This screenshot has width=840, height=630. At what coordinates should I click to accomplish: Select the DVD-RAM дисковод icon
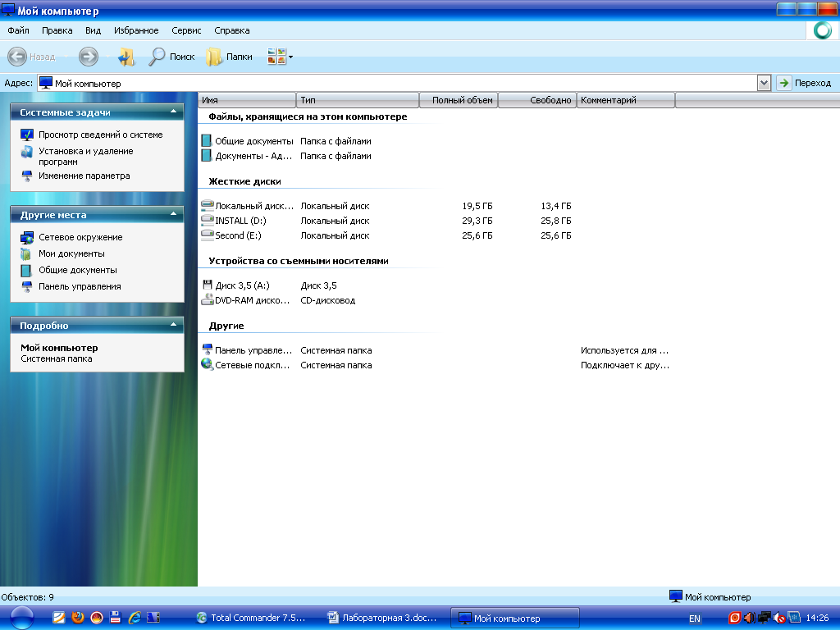click(x=207, y=300)
